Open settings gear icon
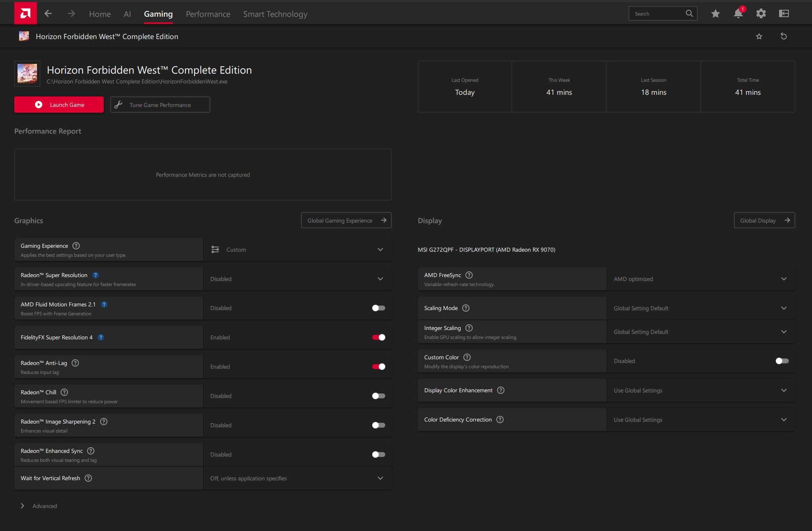This screenshot has height=531, width=812. 761,13
